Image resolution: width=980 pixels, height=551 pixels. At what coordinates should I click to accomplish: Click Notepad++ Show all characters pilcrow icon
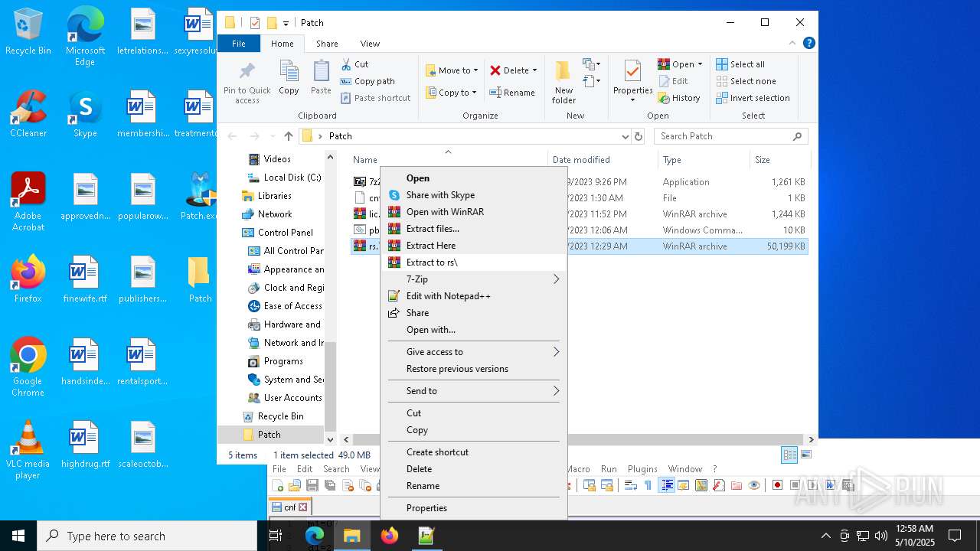click(648, 485)
